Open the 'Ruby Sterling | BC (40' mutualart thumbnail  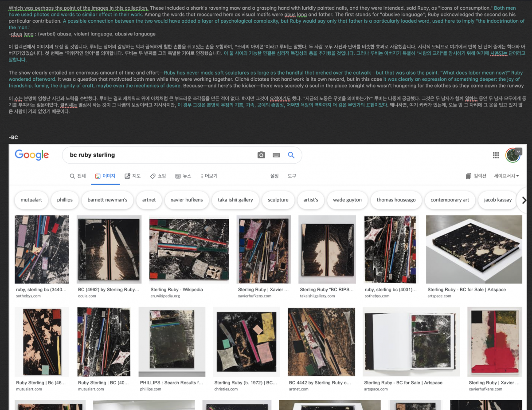104,342
